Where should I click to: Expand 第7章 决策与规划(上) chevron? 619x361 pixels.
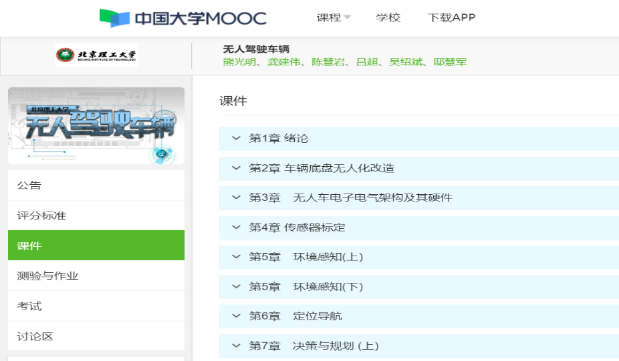pyautogui.click(x=236, y=346)
